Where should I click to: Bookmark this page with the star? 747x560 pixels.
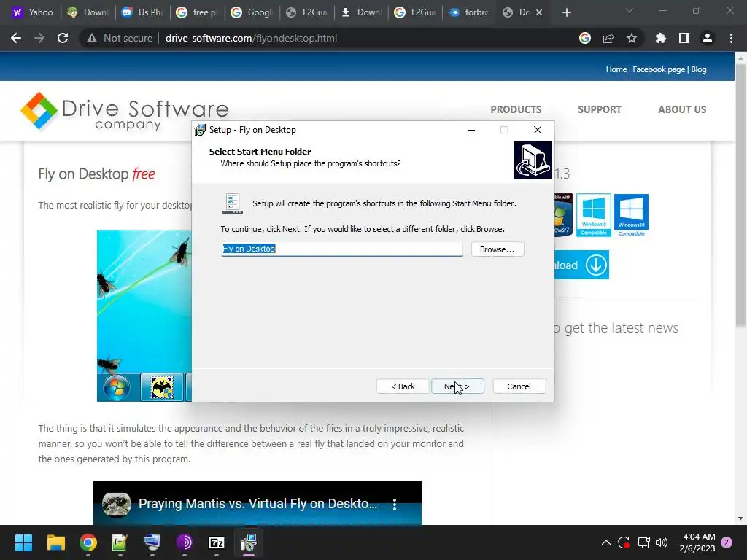pyautogui.click(x=632, y=38)
